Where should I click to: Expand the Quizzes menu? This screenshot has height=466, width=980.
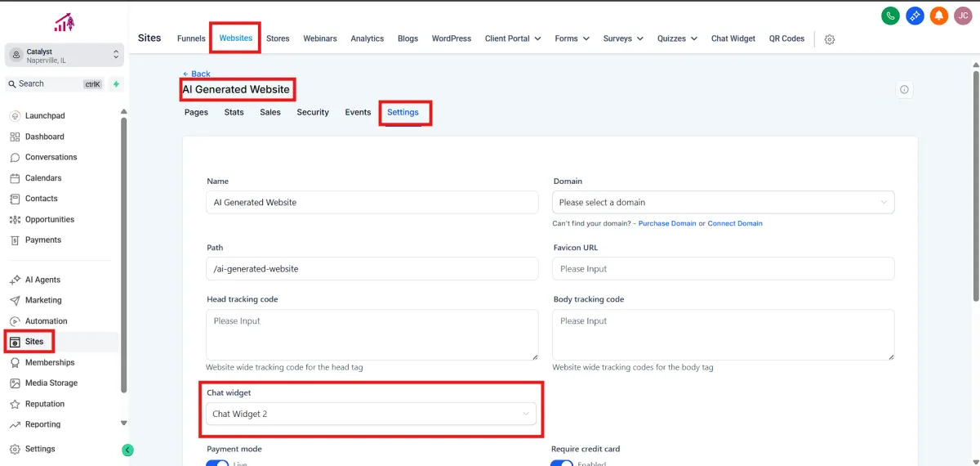pyautogui.click(x=677, y=38)
